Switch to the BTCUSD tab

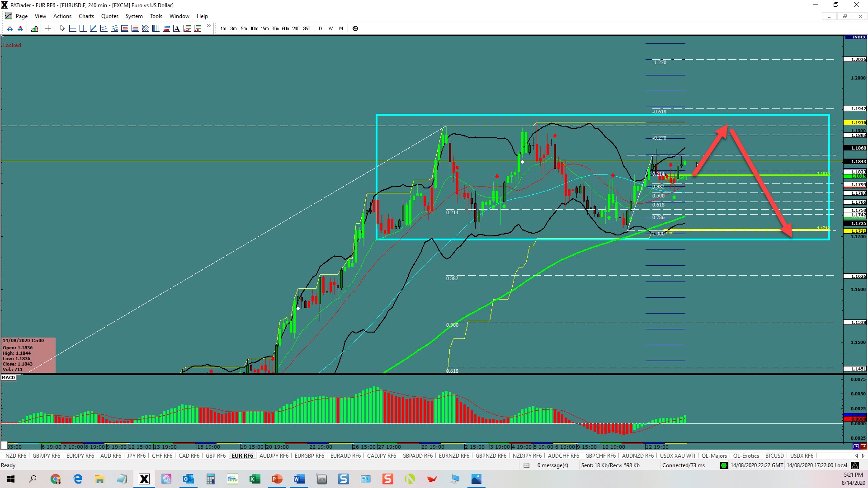pyautogui.click(x=774, y=456)
